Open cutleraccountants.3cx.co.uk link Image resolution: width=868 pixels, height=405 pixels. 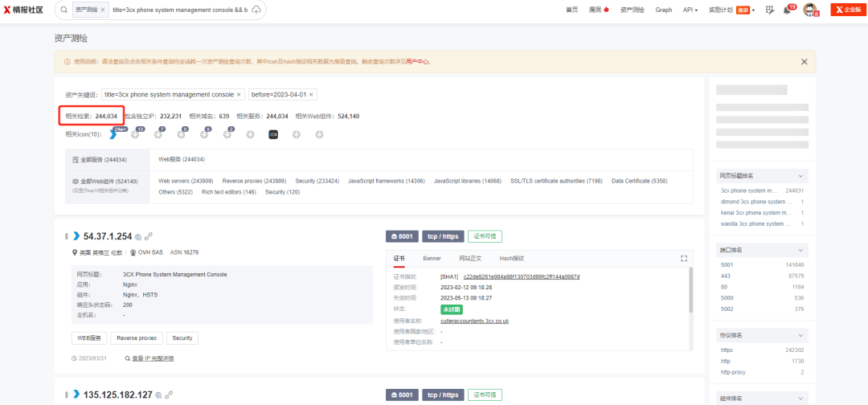pos(474,321)
